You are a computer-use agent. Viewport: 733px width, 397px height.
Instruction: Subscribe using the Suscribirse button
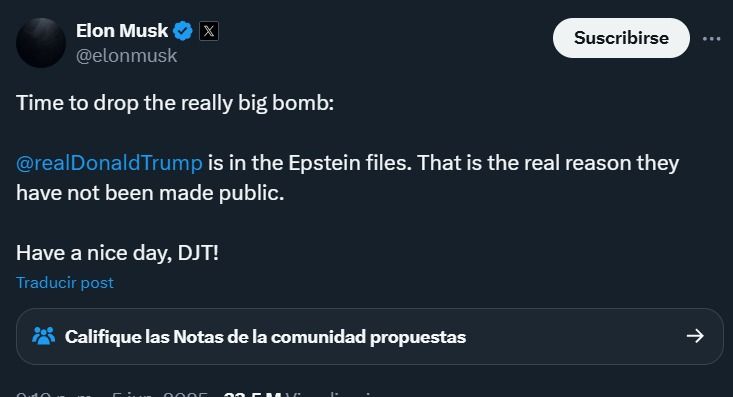(x=621, y=38)
